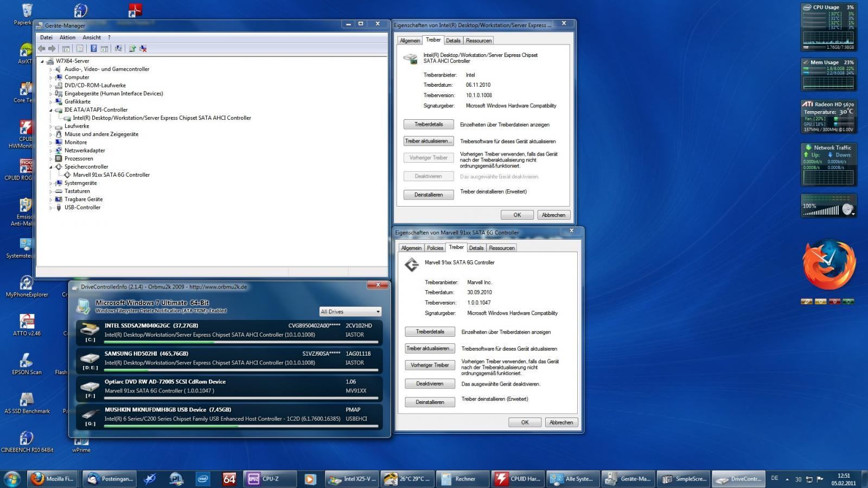
Task: Select Intel SATA AHCI Controller tree item
Action: point(162,118)
